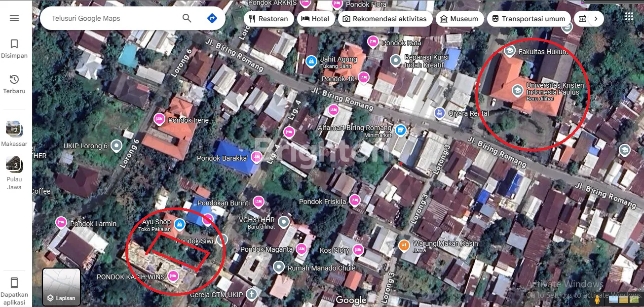Open the Makassar recent search thumbnail

click(14, 129)
